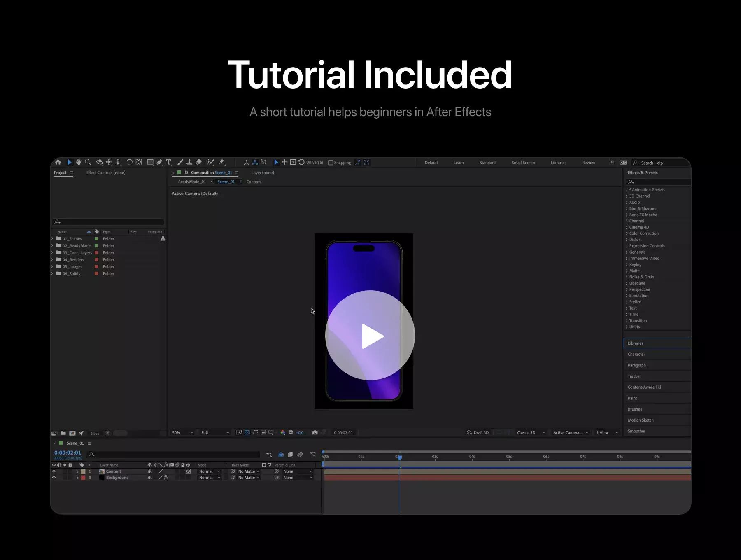
Task: Select the Pen tool
Action: click(x=159, y=162)
